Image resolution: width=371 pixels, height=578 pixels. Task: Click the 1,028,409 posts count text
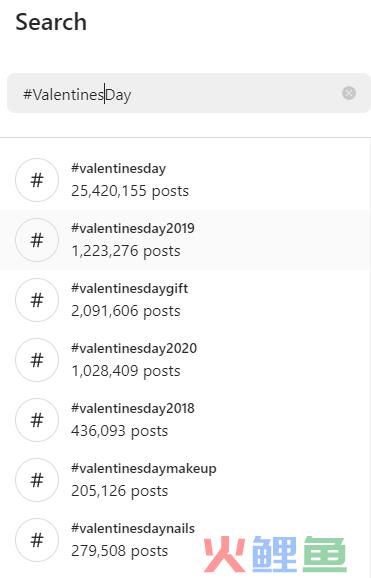pos(126,371)
